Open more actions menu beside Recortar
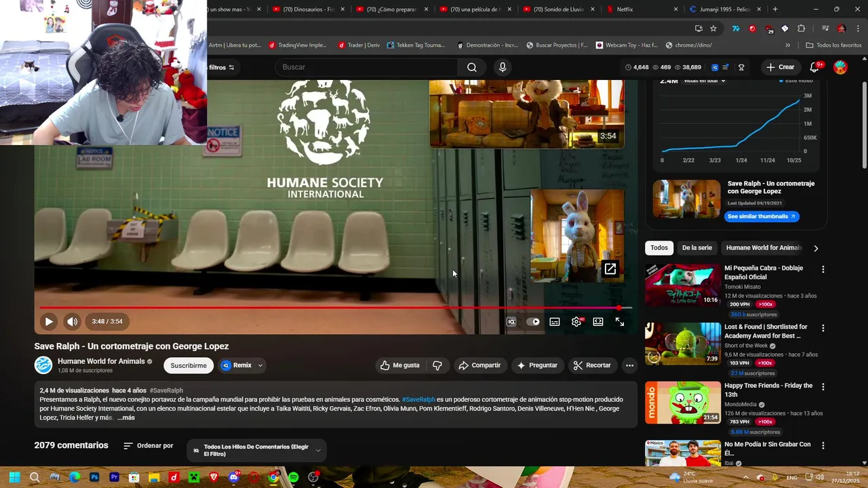 coord(629,365)
